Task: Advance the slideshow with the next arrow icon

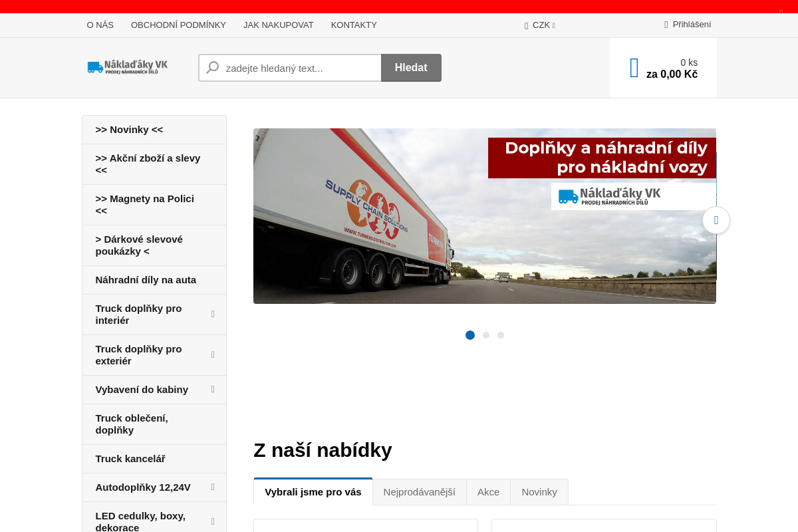Action: click(x=716, y=220)
